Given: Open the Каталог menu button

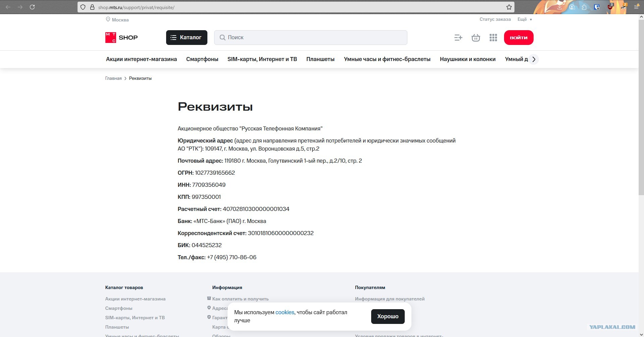Looking at the screenshot, I should click(x=187, y=38).
